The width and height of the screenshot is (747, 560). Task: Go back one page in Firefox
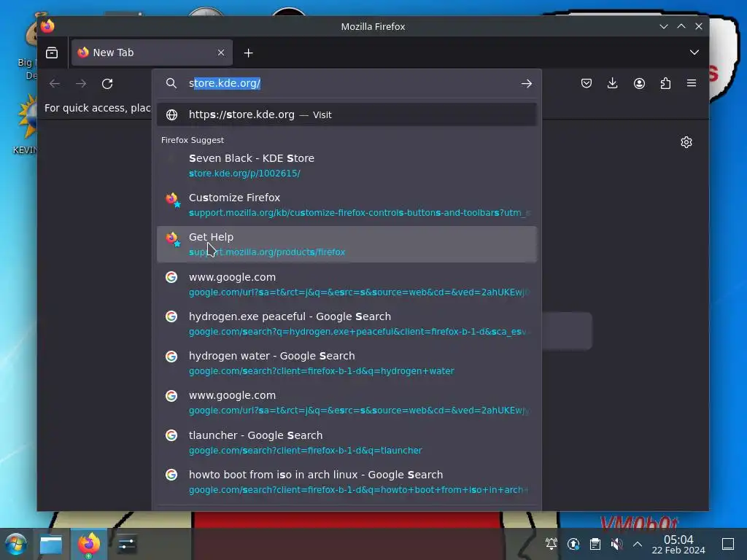pyautogui.click(x=54, y=83)
